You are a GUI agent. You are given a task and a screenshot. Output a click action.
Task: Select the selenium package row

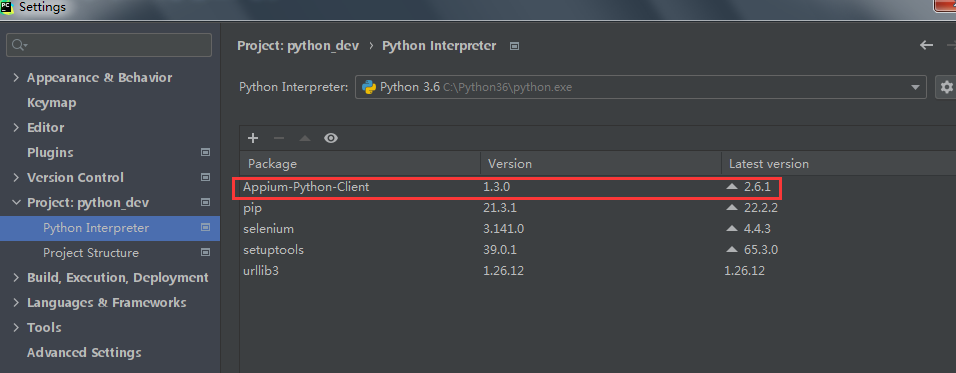click(x=598, y=229)
